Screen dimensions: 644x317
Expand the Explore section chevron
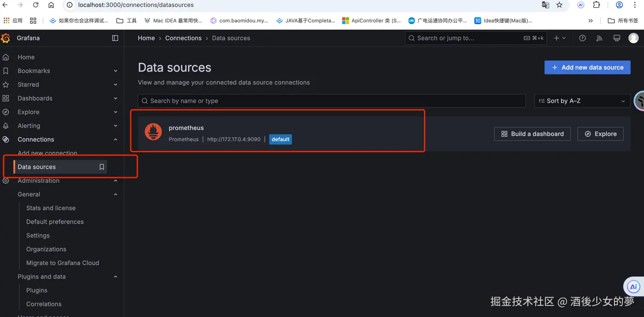click(115, 112)
